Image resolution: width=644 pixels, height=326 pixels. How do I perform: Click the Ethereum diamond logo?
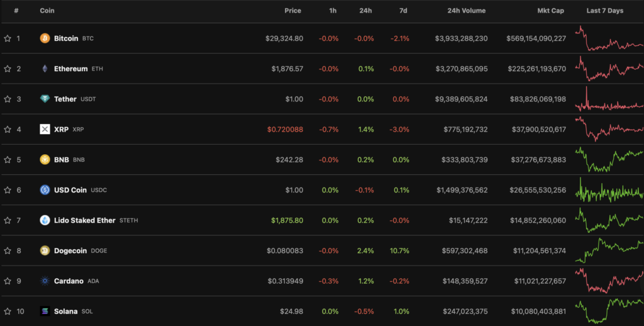(x=45, y=69)
